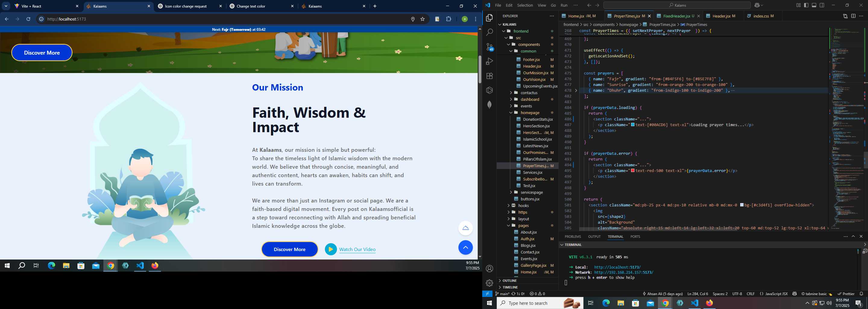Click the play icon next to Watch Our Video

(x=331, y=249)
